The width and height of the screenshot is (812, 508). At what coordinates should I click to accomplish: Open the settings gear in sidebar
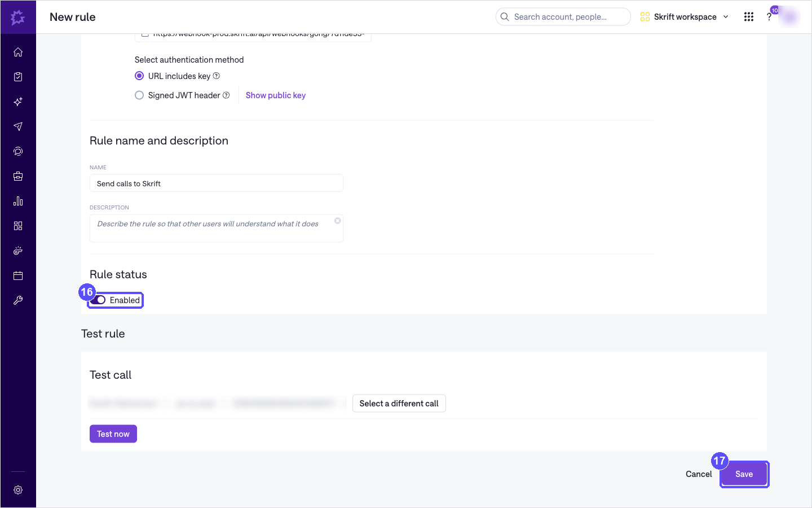(18, 490)
